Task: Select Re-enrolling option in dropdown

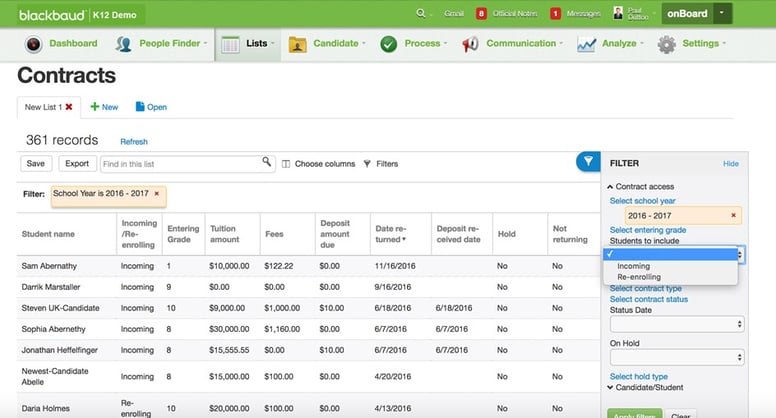Action: tap(639, 277)
